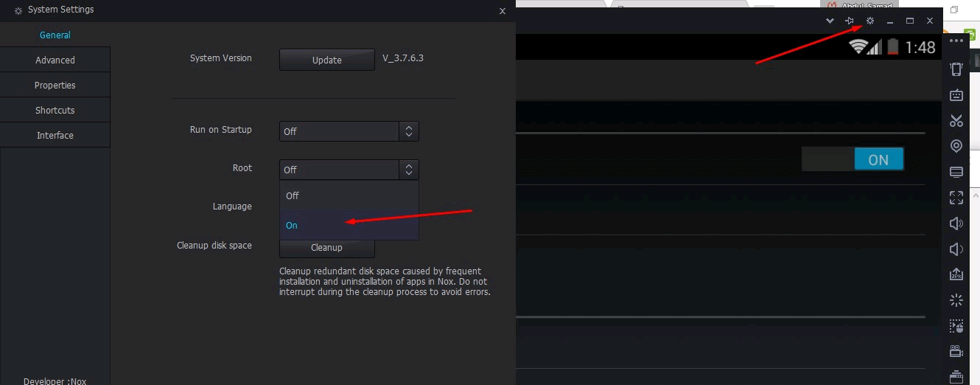980x385 pixels.
Task: Open the virtual location pin icon
Action: point(956,146)
